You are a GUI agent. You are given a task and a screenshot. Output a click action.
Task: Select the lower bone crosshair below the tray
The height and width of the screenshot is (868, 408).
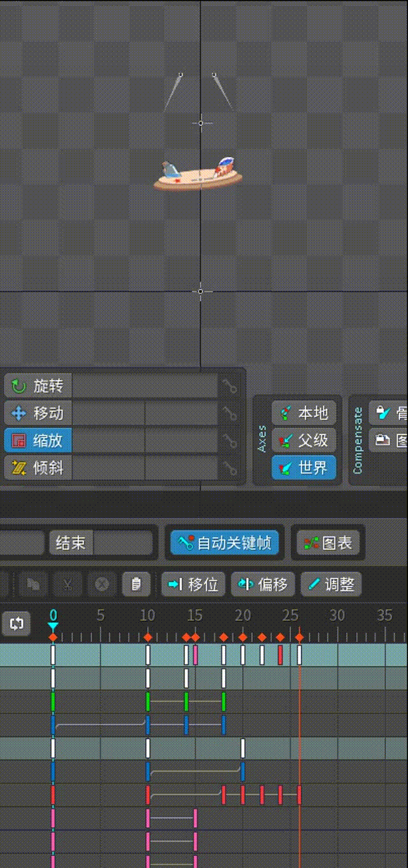(x=201, y=291)
